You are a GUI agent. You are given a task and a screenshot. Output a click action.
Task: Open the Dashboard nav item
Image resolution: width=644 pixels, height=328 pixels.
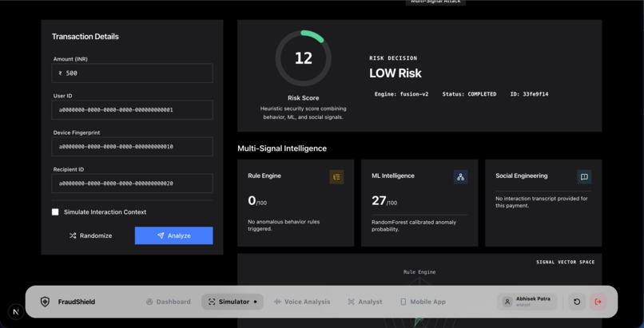[169, 302]
